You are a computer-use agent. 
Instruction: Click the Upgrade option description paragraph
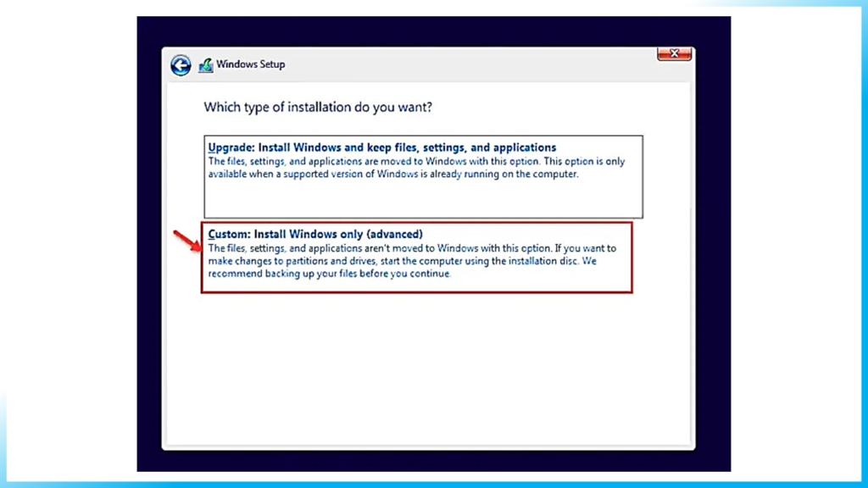pyautogui.click(x=415, y=167)
